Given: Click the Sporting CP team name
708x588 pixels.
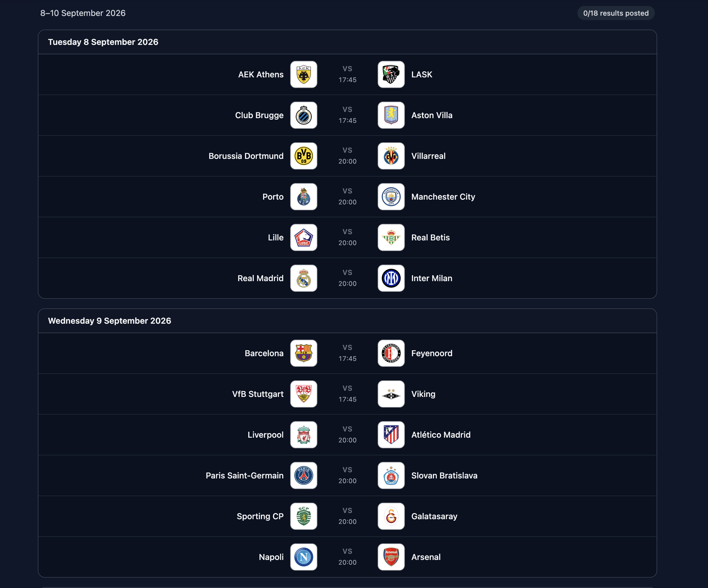Looking at the screenshot, I should (260, 516).
